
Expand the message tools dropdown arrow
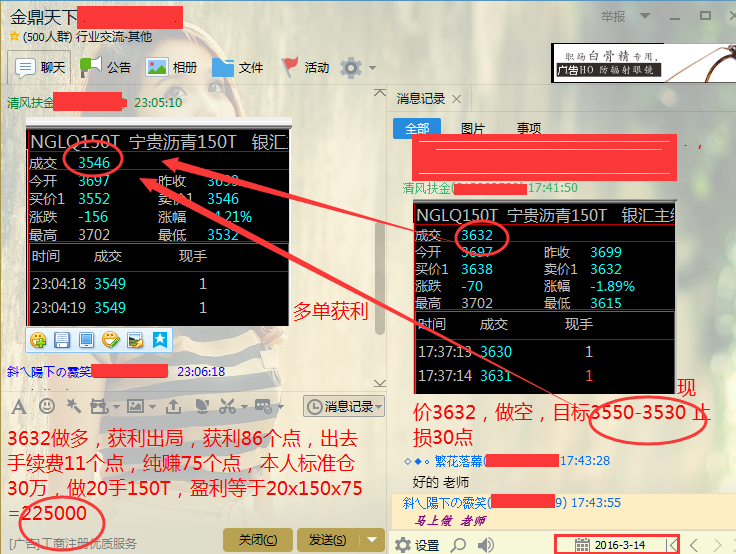point(280,407)
